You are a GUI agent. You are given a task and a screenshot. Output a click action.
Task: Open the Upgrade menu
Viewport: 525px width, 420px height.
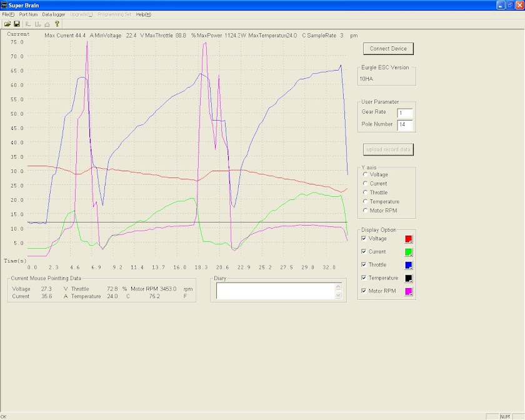tap(81, 14)
